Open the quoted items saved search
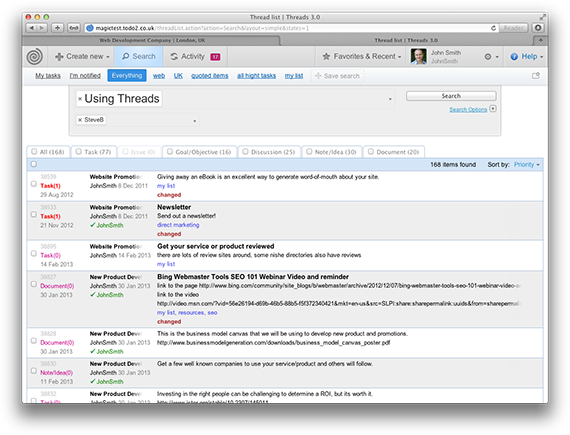This screenshot has height=435, width=570. pos(210,76)
